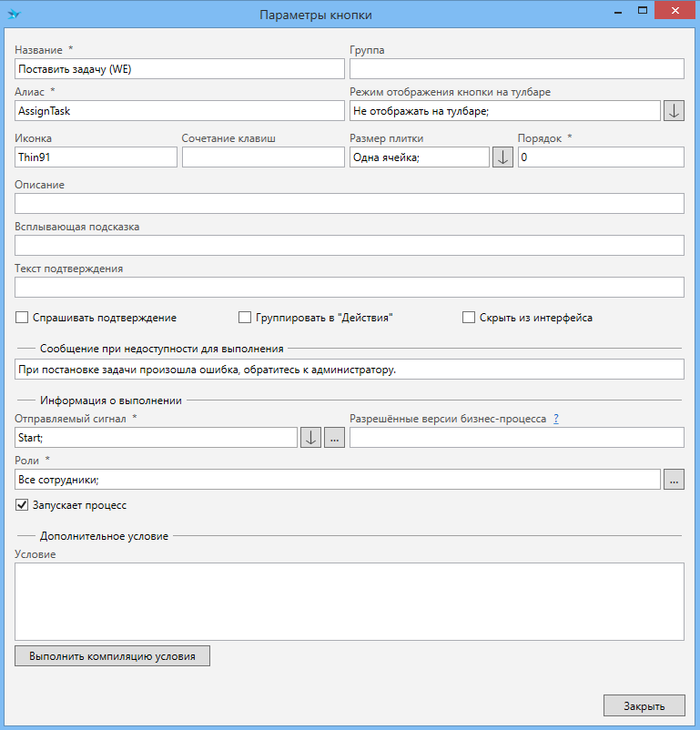Screen dimensions: 700x730
Task: Click the Группа input field
Action: tap(516, 69)
